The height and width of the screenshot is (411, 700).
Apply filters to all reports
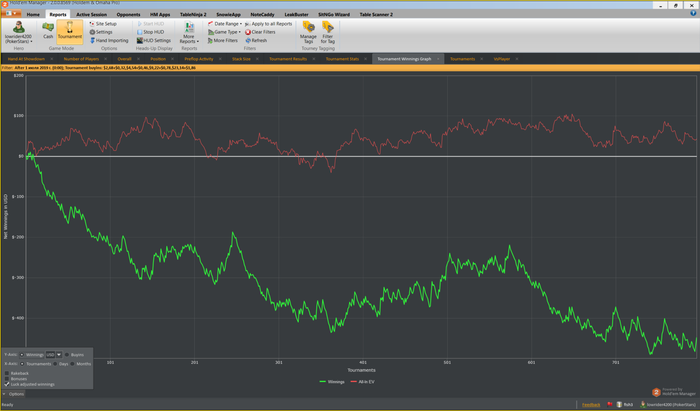pyautogui.click(x=268, y=24)
